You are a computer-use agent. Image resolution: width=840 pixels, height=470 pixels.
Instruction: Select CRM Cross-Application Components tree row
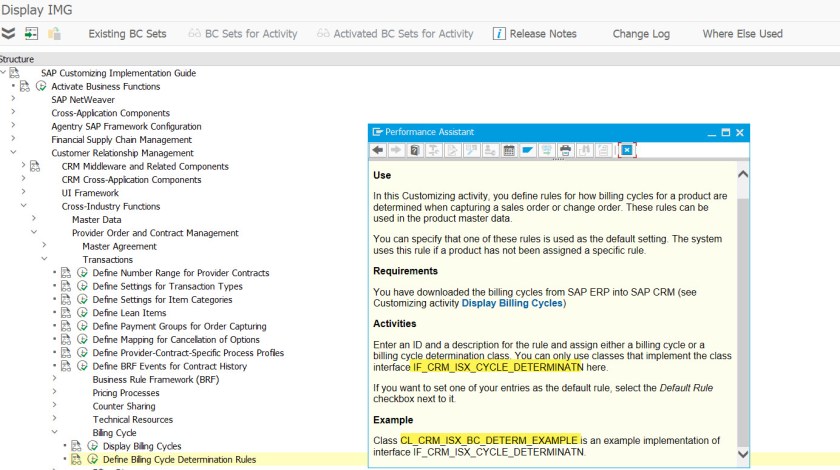[x=131, y=180]
